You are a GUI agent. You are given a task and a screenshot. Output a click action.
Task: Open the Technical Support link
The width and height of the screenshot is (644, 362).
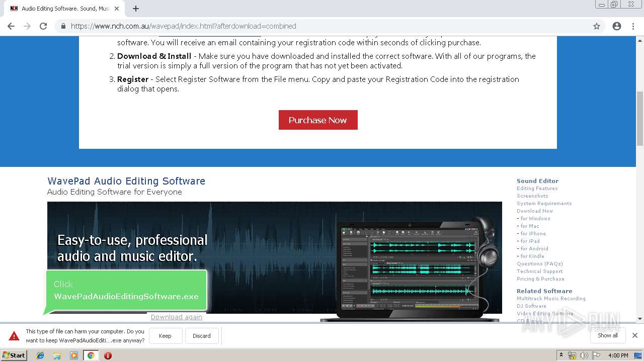point(539,271)
